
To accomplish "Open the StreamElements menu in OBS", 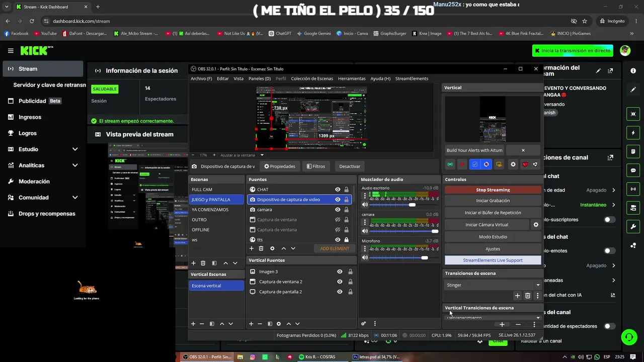I will pos(412,78).
